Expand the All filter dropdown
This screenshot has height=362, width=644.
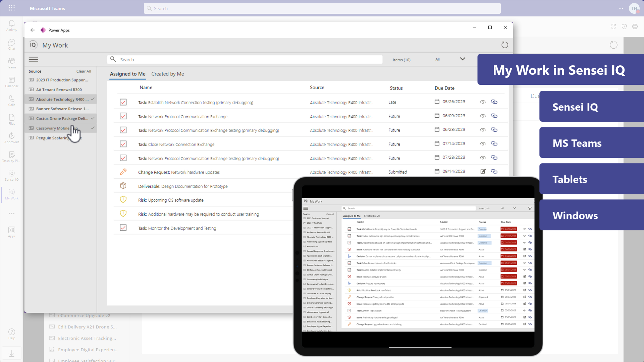(463, 59)
